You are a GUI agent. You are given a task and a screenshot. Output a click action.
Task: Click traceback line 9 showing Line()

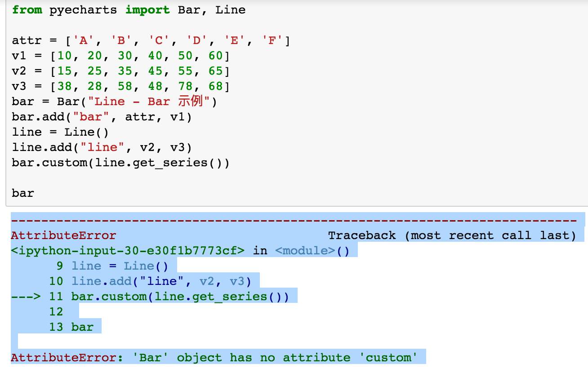click(x=112, y=266)
